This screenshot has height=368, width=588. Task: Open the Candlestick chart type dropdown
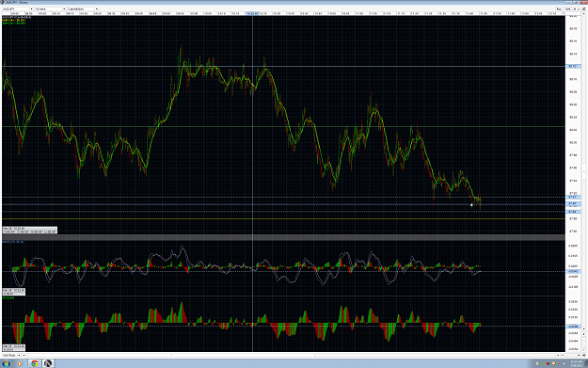(83, 8)
